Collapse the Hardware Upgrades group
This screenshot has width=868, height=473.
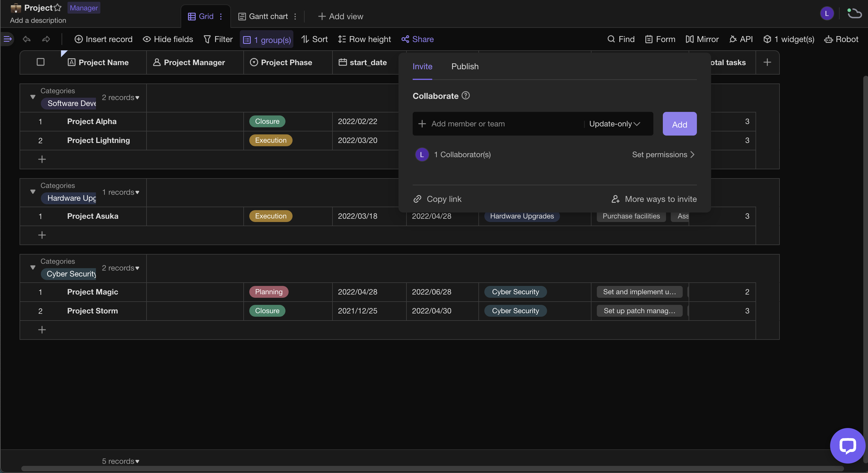(x=33, y=192)
